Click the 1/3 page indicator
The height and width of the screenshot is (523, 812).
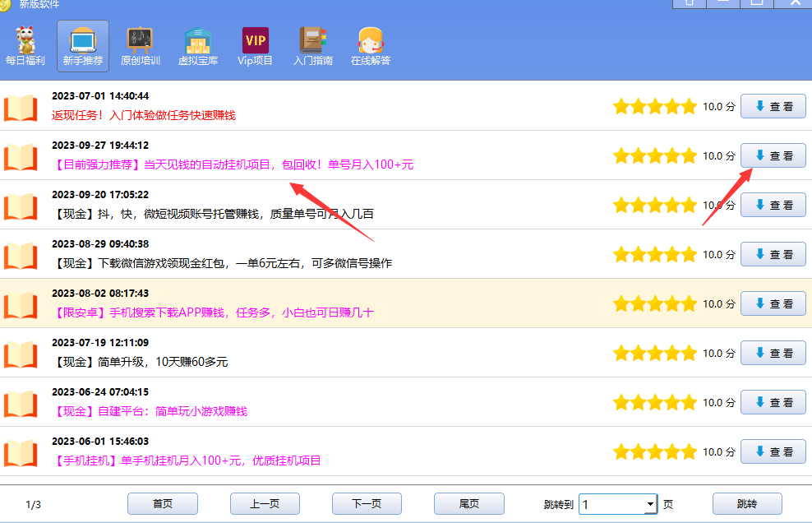pyautogui.click(x=33, y=504)
